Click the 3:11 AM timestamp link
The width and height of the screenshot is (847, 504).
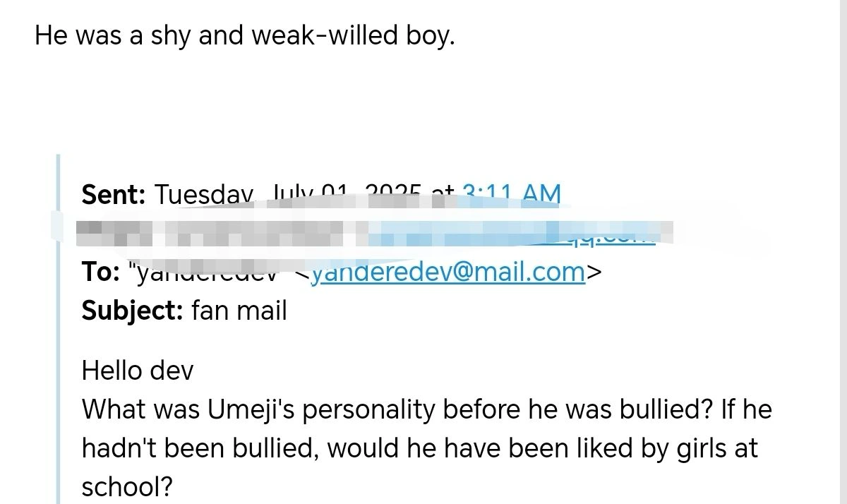pyautogui.click(x=512, y=194)
